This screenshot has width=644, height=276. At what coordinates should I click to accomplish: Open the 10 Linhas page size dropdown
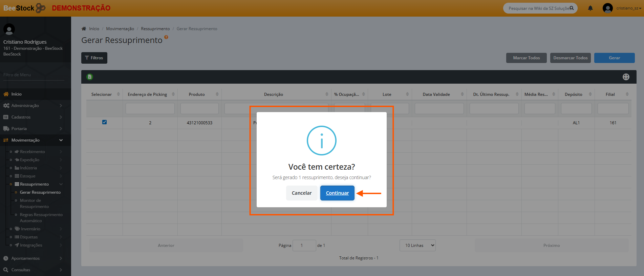pyautogui.click(x=417, y=246)
